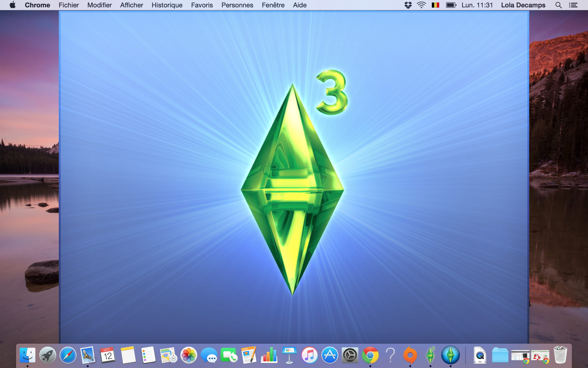588x368 pixels.
Task: Open the Fenêtre menu
Action: [273, 5]
